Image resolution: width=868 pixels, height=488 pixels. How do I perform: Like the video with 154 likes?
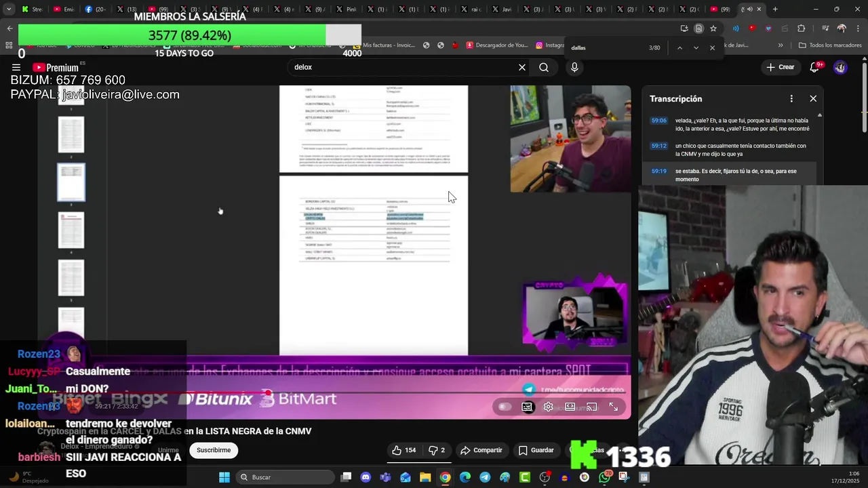[403, 450]
